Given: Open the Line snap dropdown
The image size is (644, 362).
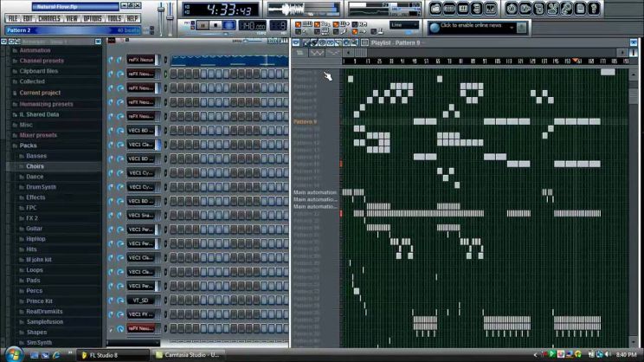Looking at the screenshot, I should [x=404, y=25].
